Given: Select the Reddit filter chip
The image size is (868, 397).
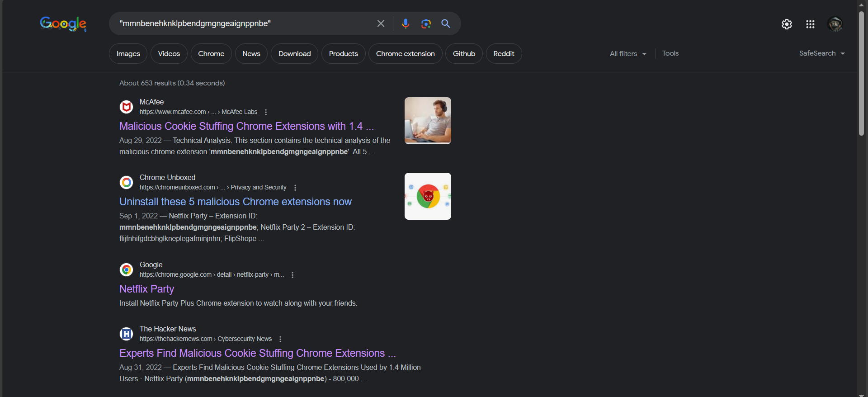Looking at the screenshot, I should tap(504, 54).
